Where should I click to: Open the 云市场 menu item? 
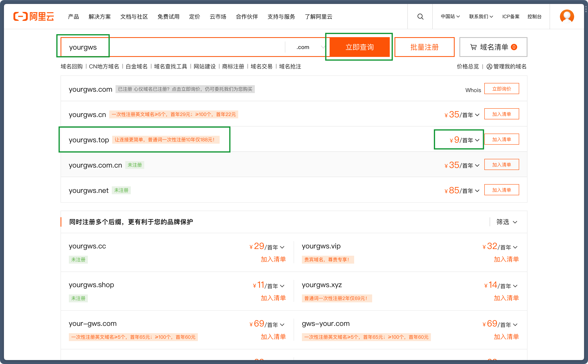coord(218,16)
